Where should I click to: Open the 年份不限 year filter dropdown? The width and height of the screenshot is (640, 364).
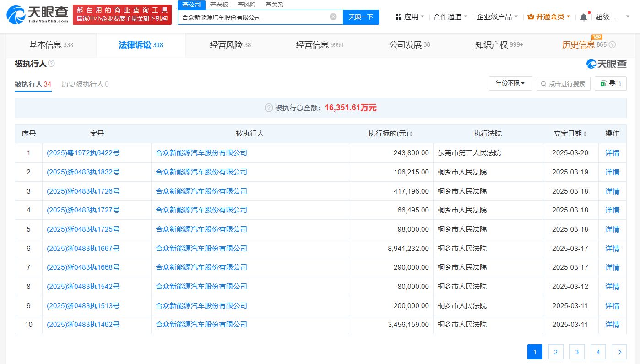coord(510,83)
